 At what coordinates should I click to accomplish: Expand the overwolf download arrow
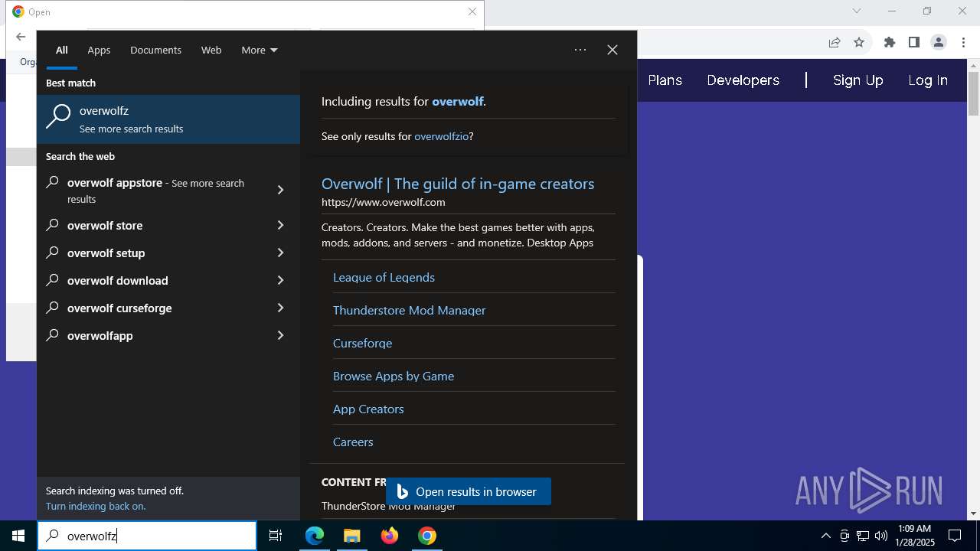[x=280, y=280]
